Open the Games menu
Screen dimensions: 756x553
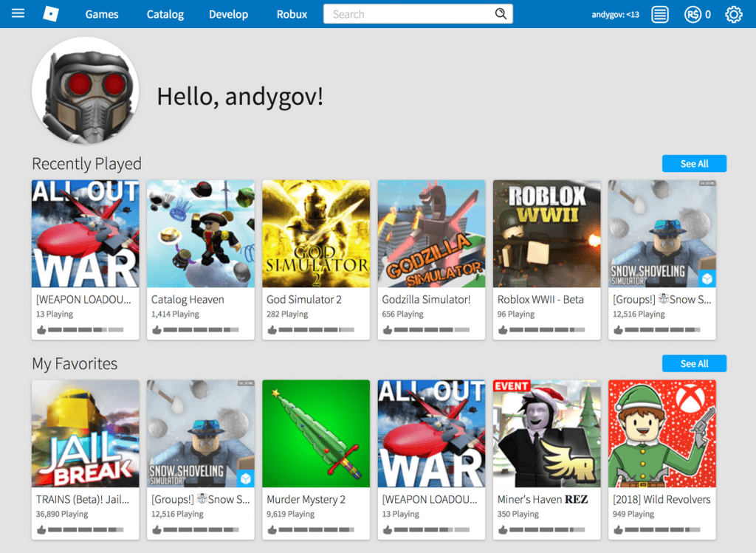coord(102,15)
